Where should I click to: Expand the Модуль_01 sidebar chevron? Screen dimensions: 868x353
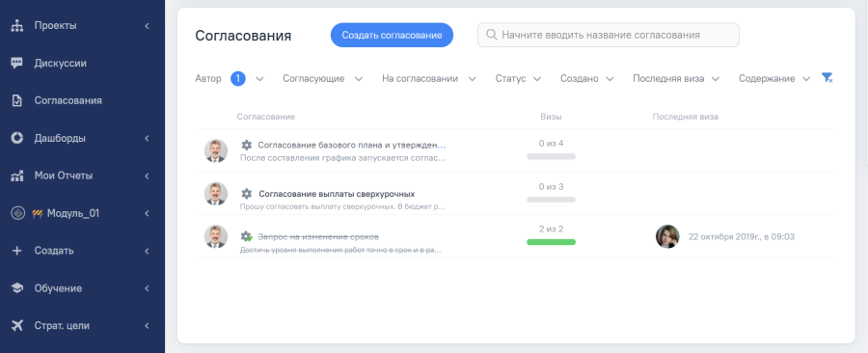147,213
